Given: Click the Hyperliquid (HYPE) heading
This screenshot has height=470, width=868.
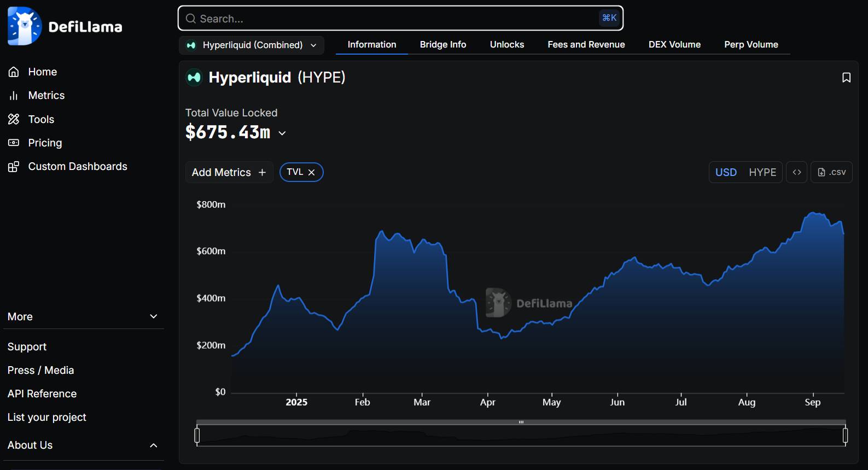Looking at the screenshot, I should (277, 77).
